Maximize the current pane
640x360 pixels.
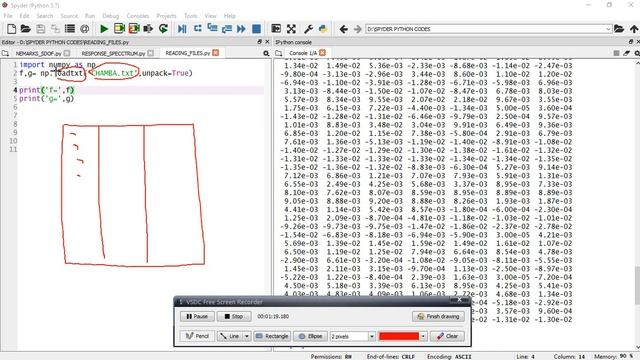(x=276, y=29)
